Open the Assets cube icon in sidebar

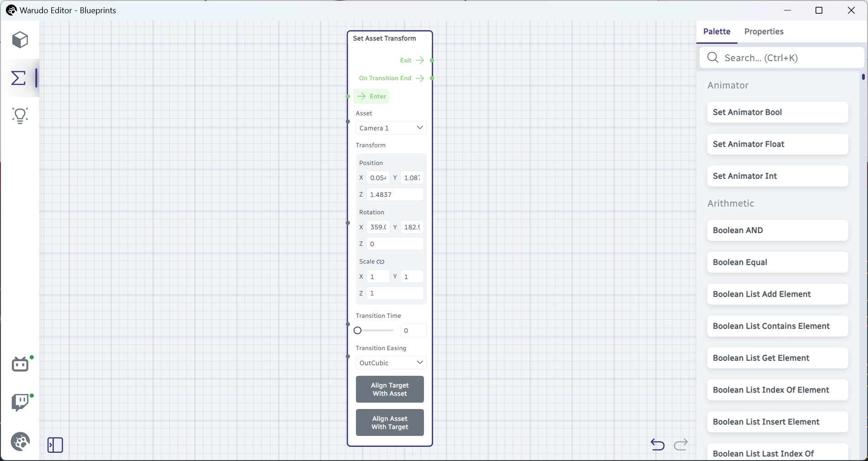[20, 40]
